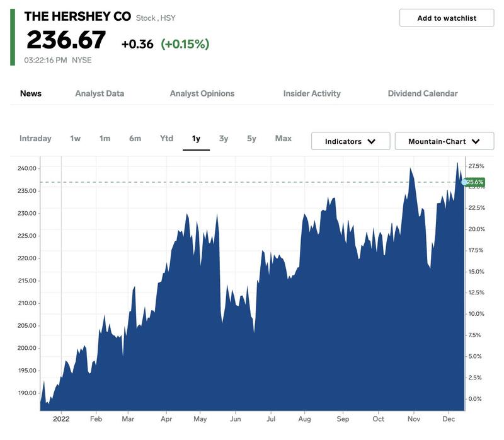Select the Insider Activity tab
The image size is (504, 440).
(312, 93)
